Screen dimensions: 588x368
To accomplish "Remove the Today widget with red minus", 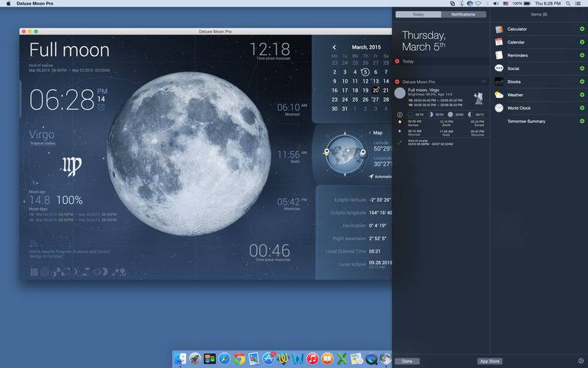I will [397, 61].
